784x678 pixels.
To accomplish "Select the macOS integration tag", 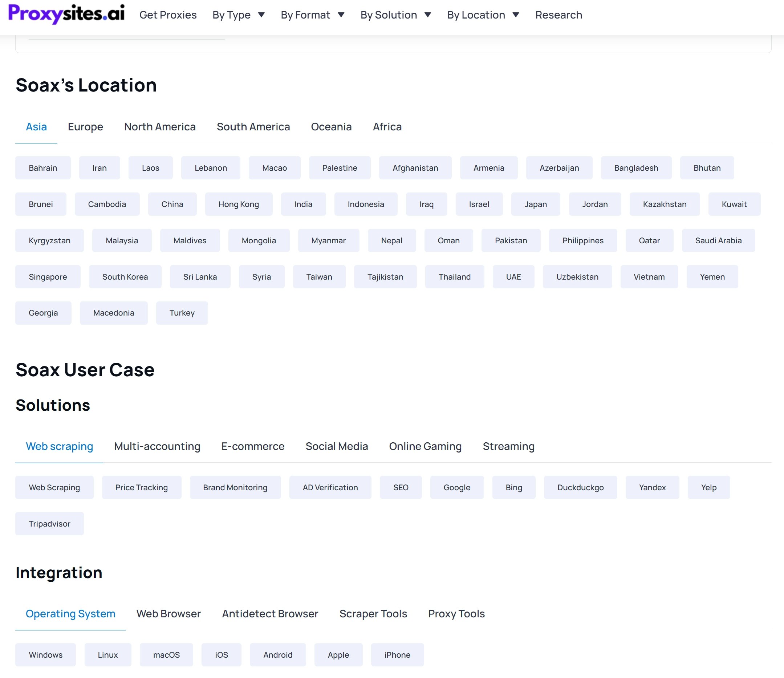I will [166, 655].
